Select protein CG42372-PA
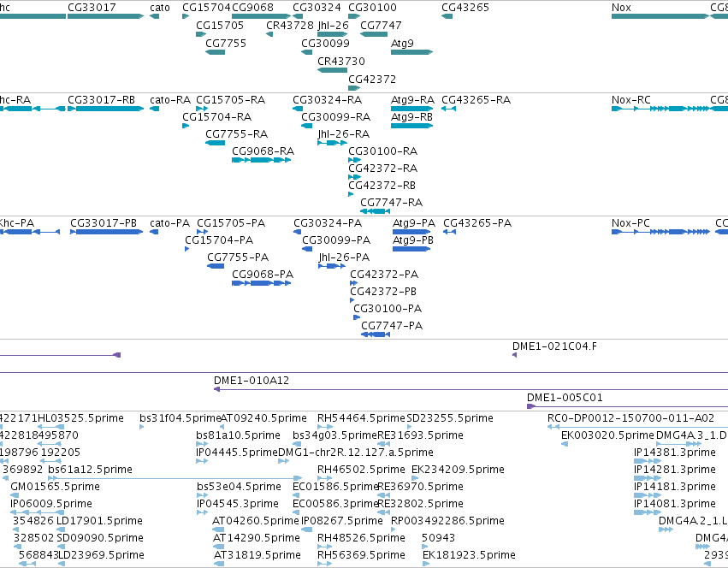The height and width of the screenshot is (568, 728). point(384,275)
